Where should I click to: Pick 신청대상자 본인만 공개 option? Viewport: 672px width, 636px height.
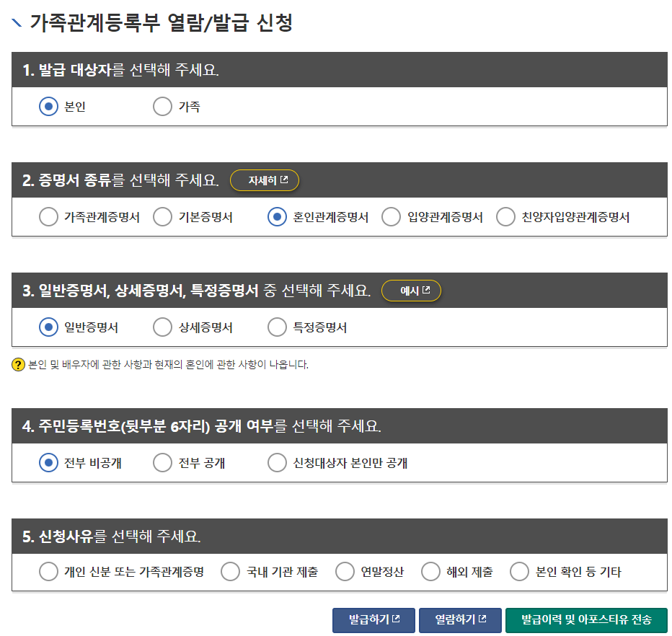coord(277,463)
